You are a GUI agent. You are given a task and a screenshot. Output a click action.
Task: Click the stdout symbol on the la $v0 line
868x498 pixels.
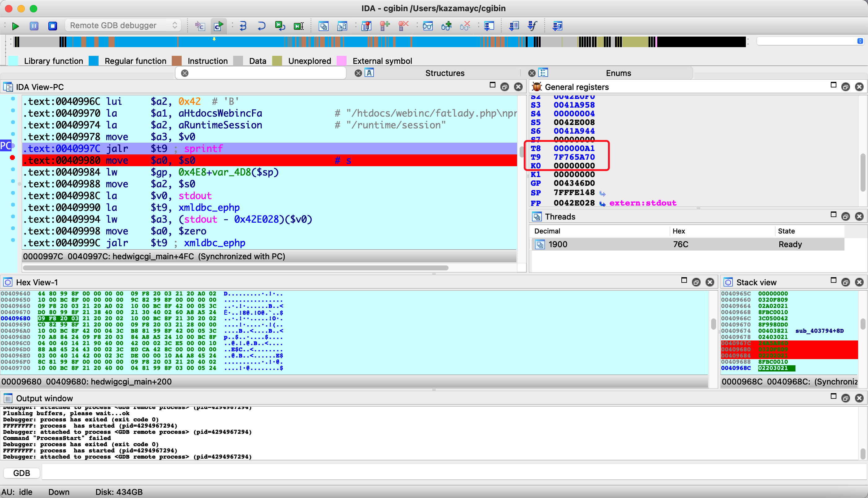pyautogui.click(x=195, y=196)
